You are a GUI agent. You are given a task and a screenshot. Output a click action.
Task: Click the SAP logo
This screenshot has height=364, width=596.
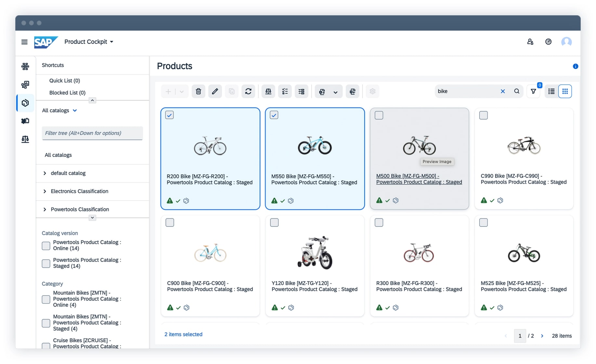(46, 42)
